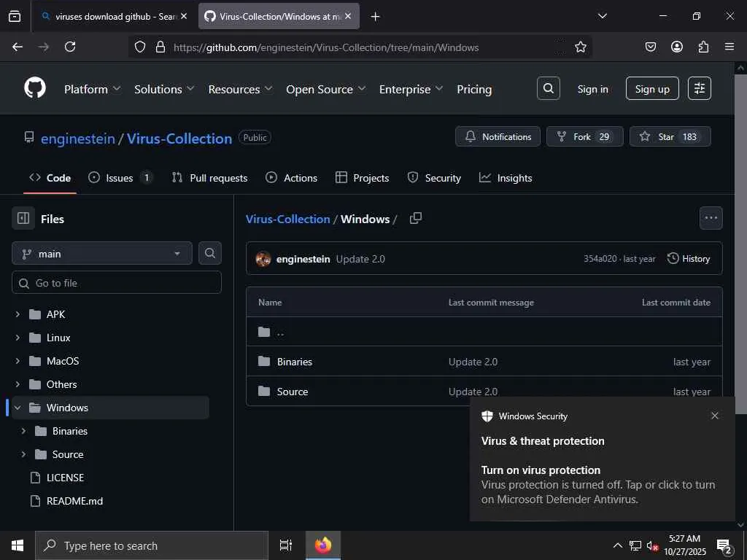The image size is (747, 560).
Task: Expand Binaries subfolder in file tree
Action: 23,431
